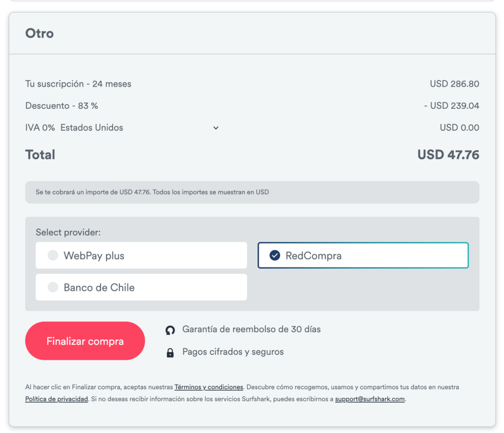Click the total amount USD 47.76

(448, 155)
